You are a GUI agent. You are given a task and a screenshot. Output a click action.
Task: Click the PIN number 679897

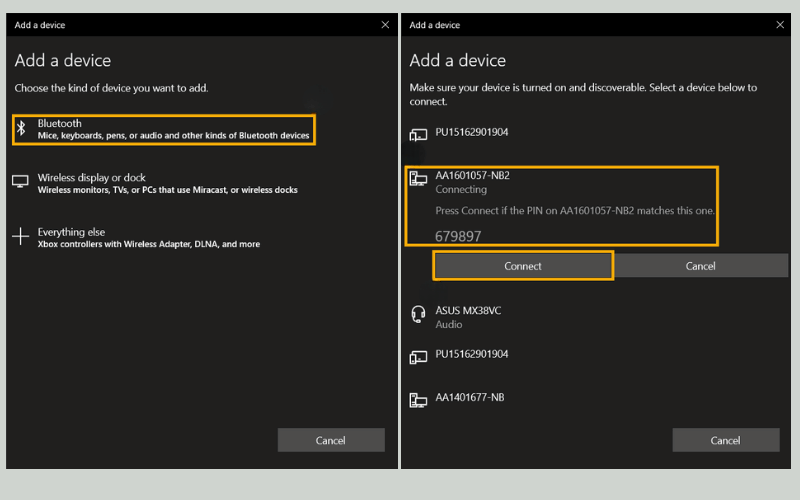coord(458,236)
